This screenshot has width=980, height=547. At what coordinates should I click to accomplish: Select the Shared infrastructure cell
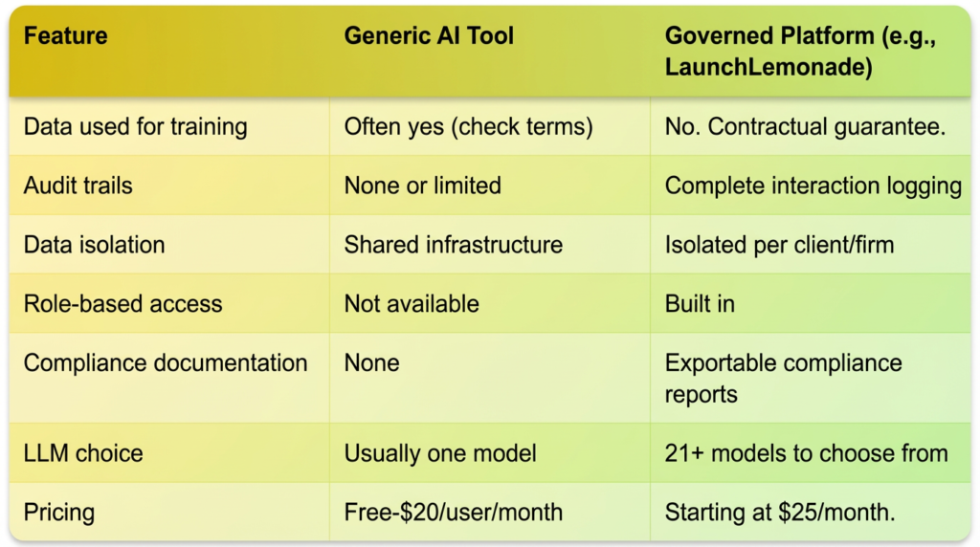pyautogui.click(x=453, y=245)
